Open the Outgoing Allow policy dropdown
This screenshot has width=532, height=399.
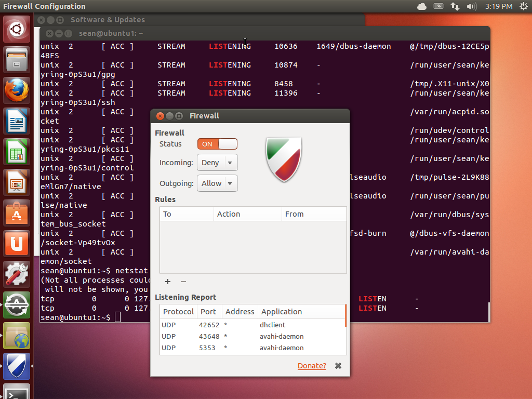(x=218, y=183)
